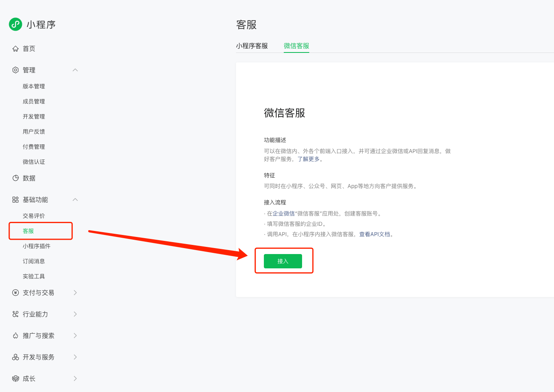The image size is (554, 392).
Task: Open 开发管理 menu item
Action: tap(34, 116)
